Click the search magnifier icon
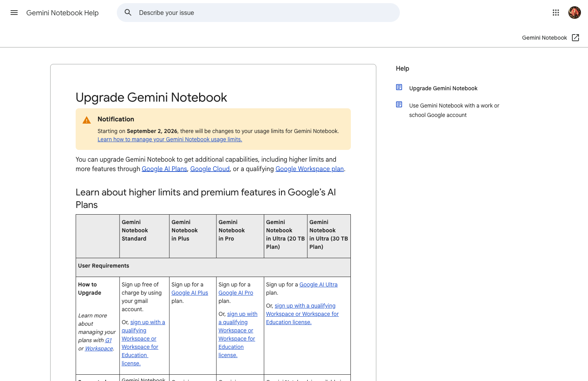This screenshot has width=588, height=381. 128,13
